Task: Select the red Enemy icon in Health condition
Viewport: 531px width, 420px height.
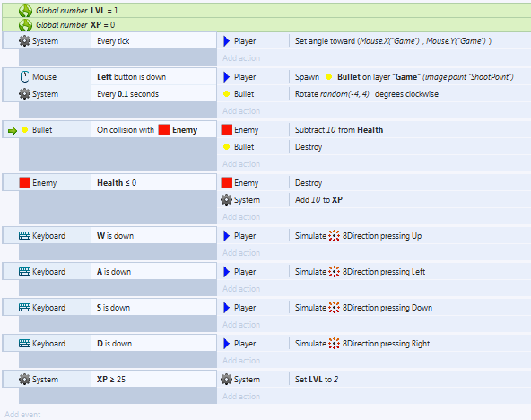Action: [x=25, y=182]
